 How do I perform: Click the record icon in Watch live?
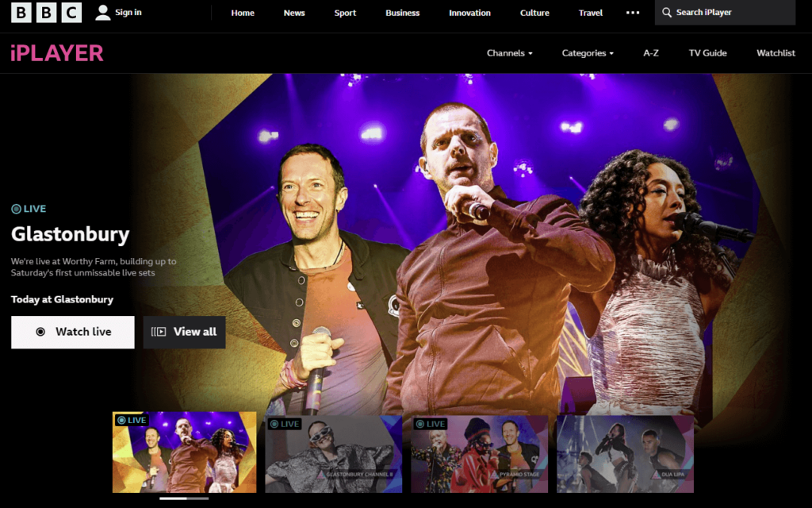click(x=40, y=332)
